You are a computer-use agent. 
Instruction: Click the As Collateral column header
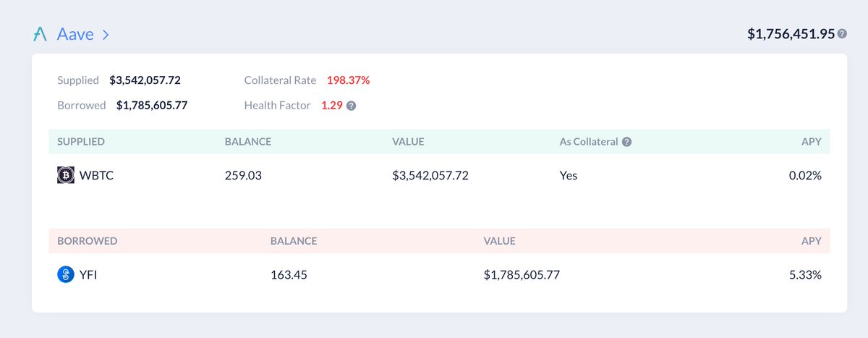click(589, 142)
